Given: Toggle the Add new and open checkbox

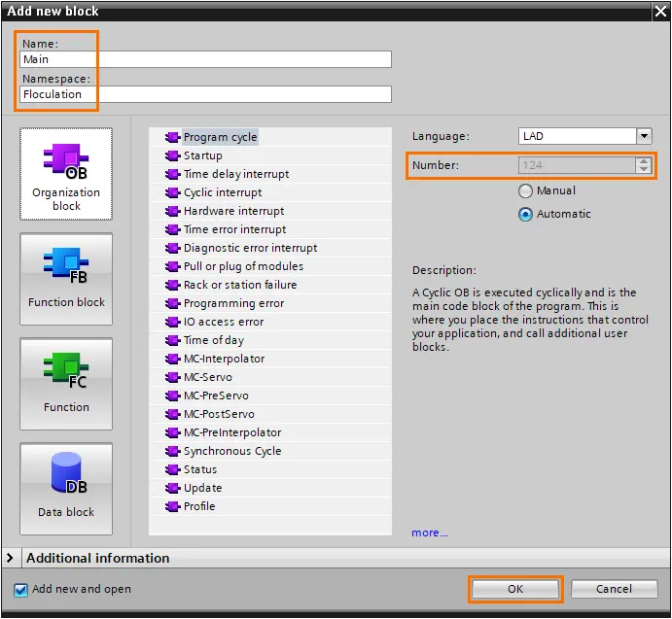Looking at the screenshot, I should (x=20, y=590).
